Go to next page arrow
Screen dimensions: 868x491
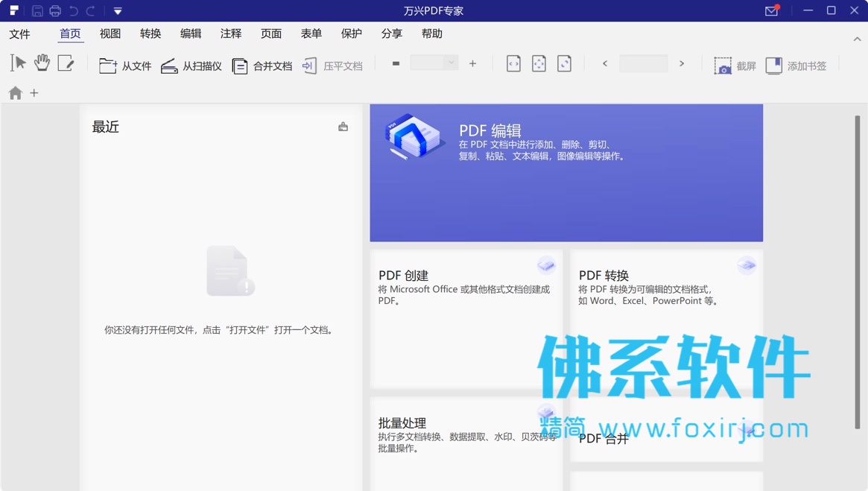[682, 63]
